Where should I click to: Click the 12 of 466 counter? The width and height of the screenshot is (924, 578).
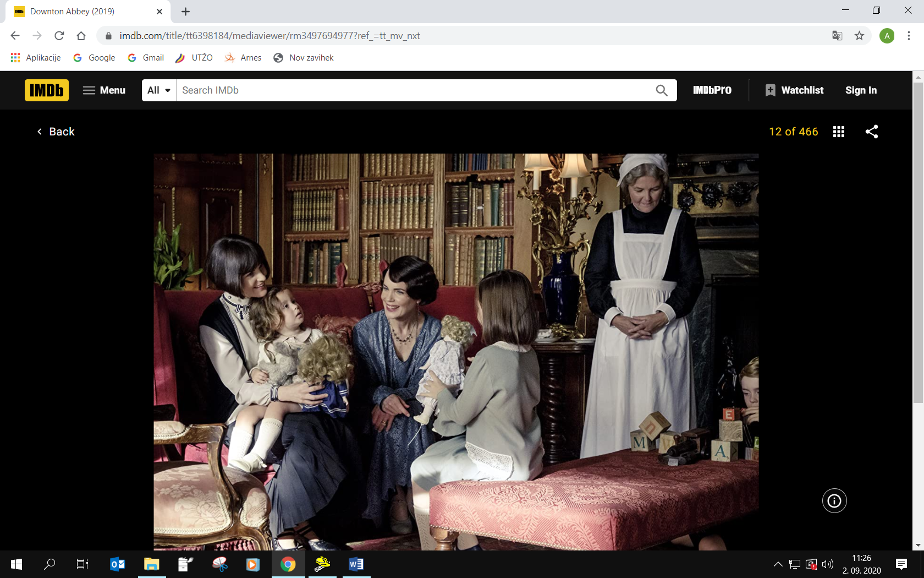pos(794,132)
